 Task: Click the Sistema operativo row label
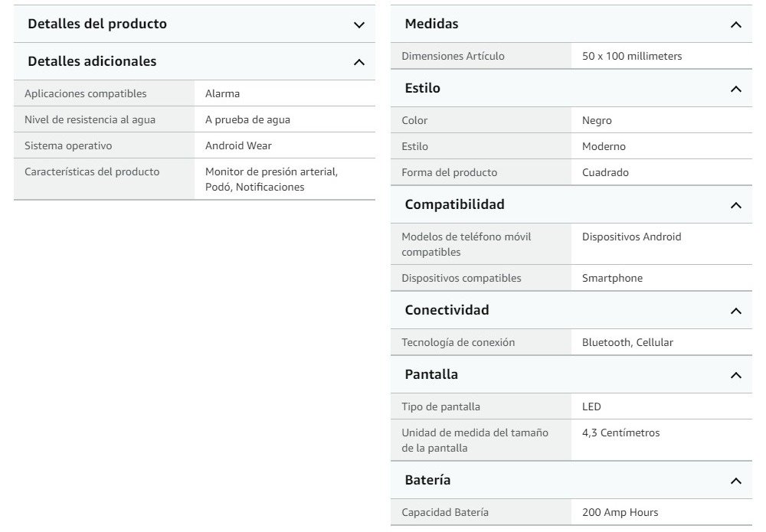(x=68, y=145)
